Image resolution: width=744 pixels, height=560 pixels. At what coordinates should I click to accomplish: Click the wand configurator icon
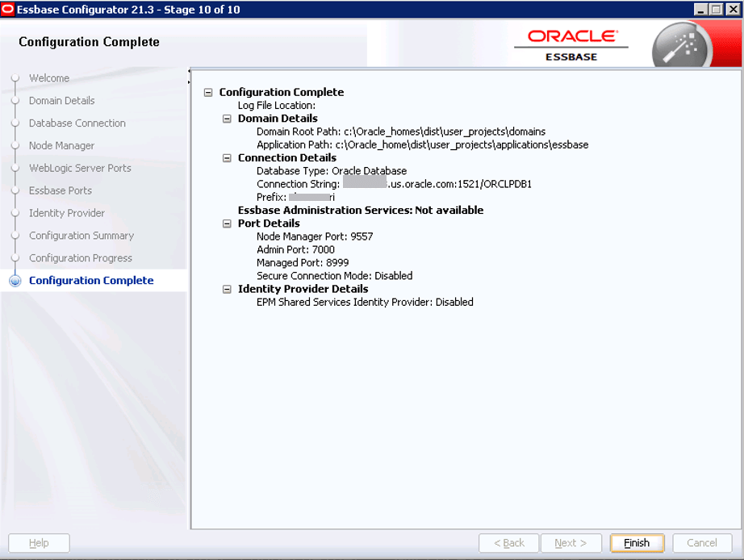(x=681, y=46)
